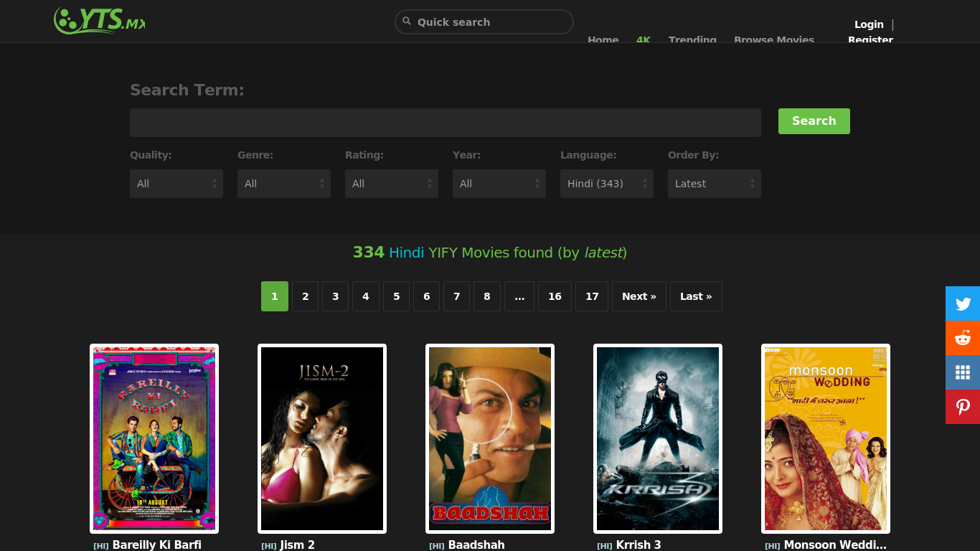Viewport: 980px width, 551px height.
Task: Click the Search Term input field
Action: (x=445, y=123)
